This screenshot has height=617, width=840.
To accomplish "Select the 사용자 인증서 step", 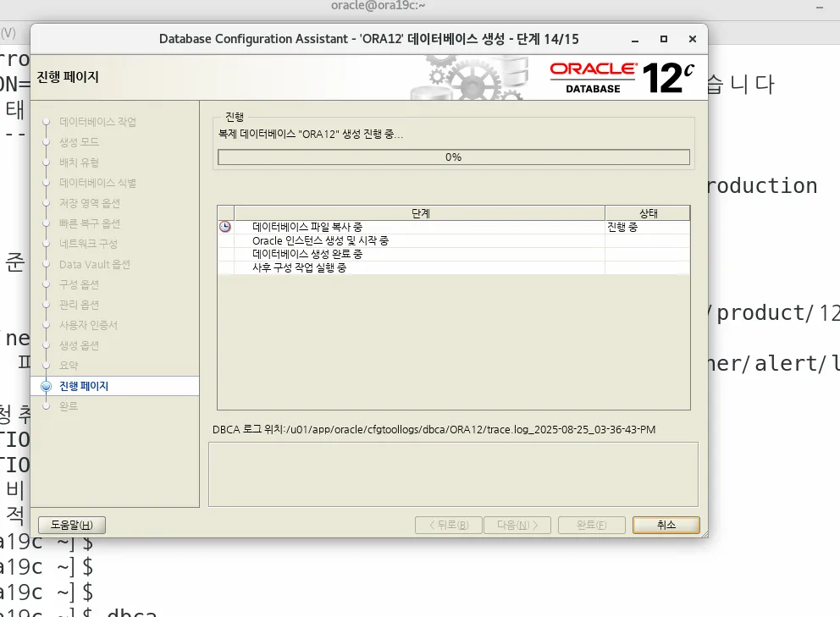I will point(88,325).
